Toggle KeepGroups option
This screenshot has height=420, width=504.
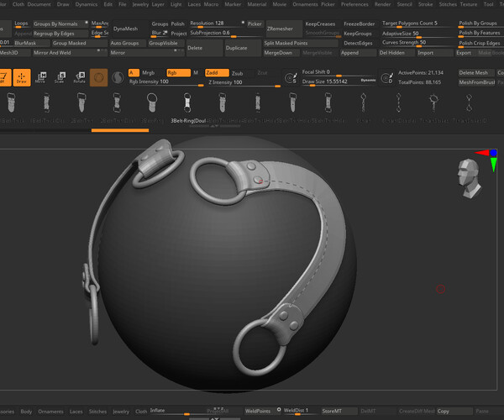point(358,34)
